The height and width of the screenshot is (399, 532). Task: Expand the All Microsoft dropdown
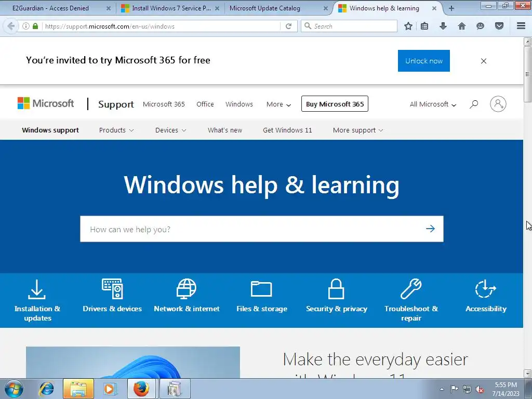coord(433,104)
